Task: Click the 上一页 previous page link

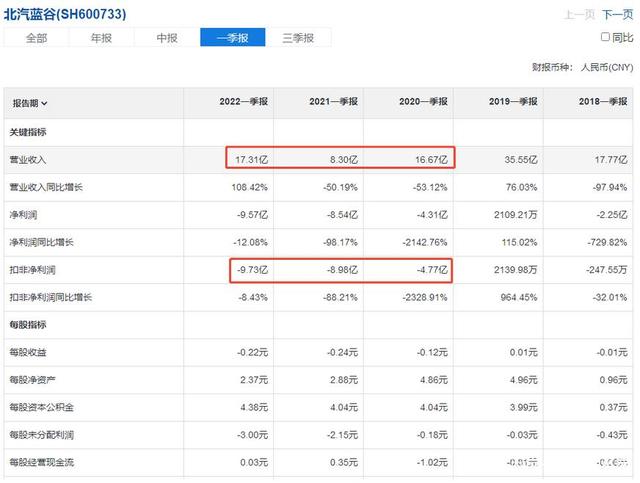Action: 579,15
